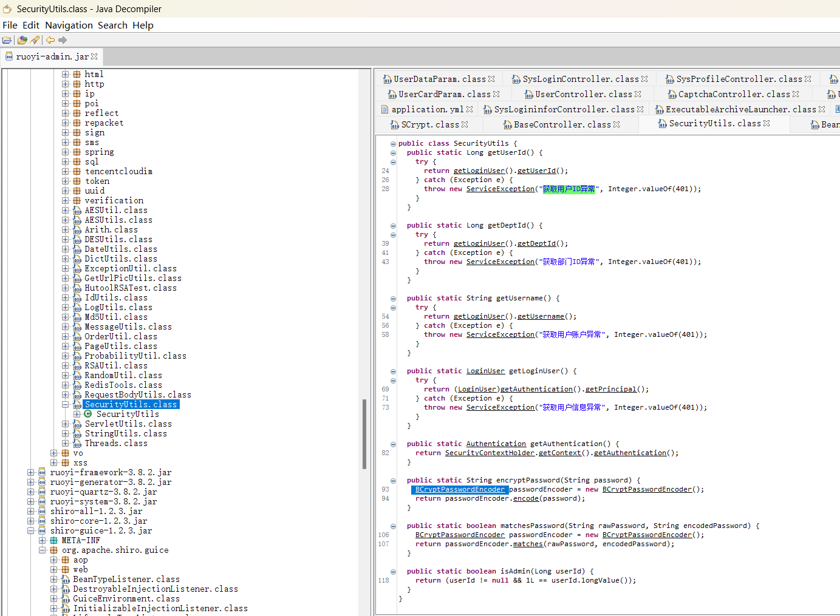Screen dimensions: 840x616
Task: Open the Help menu
Action: (x=143, y=25)
